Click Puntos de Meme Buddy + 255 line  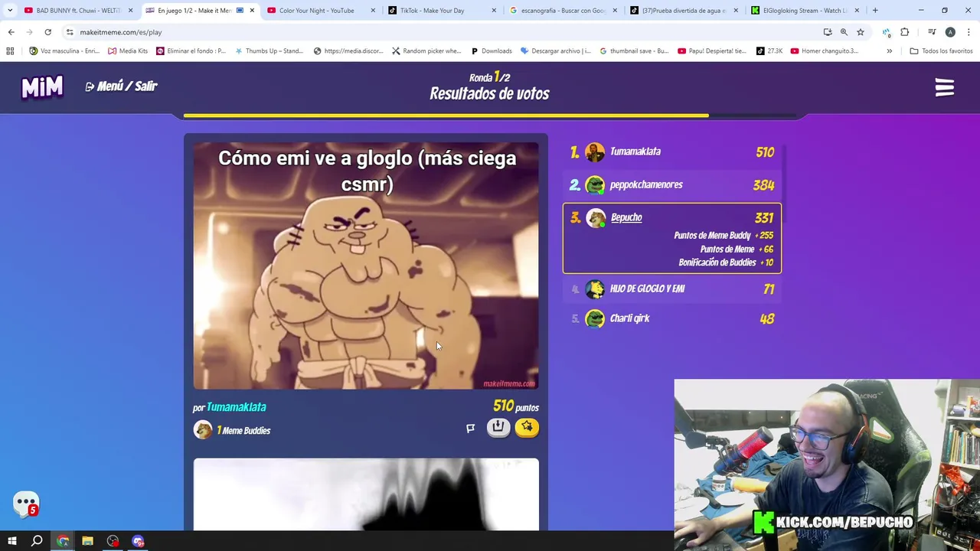click(x=724, y=236)
